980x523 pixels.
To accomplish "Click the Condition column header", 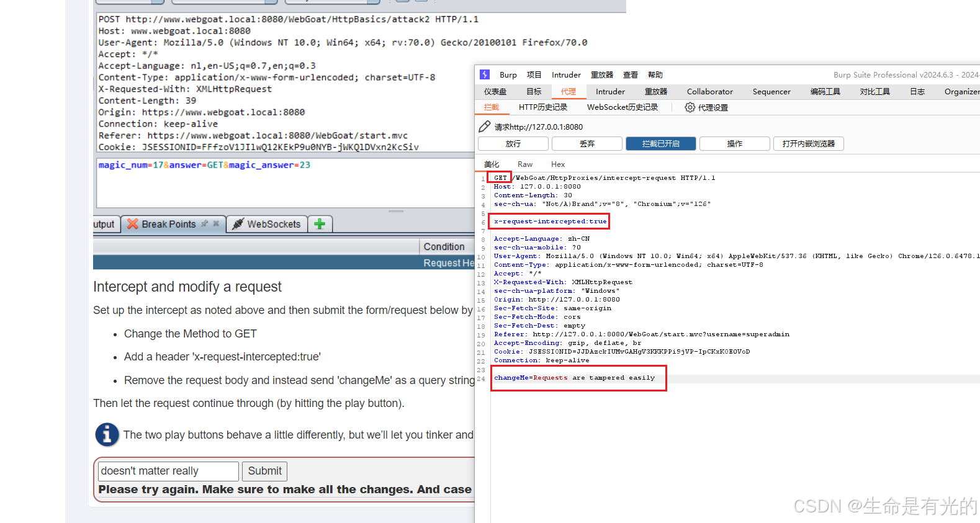I will tap(444, 246).
